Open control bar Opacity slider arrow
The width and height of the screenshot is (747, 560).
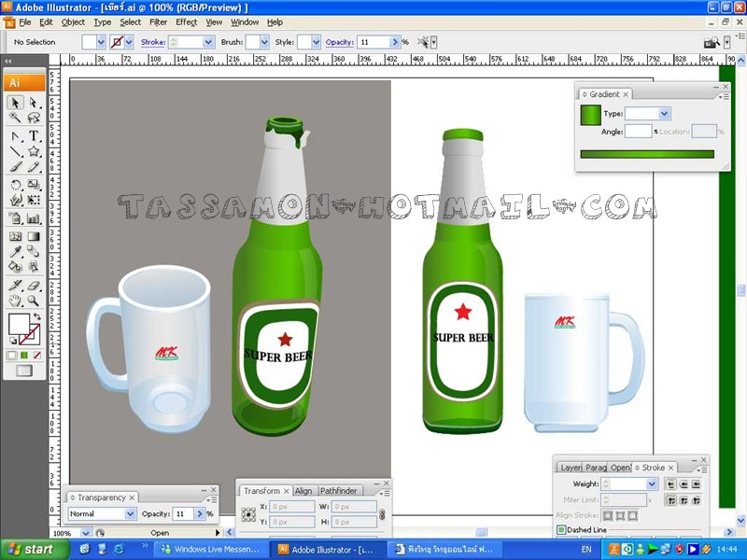394,42
